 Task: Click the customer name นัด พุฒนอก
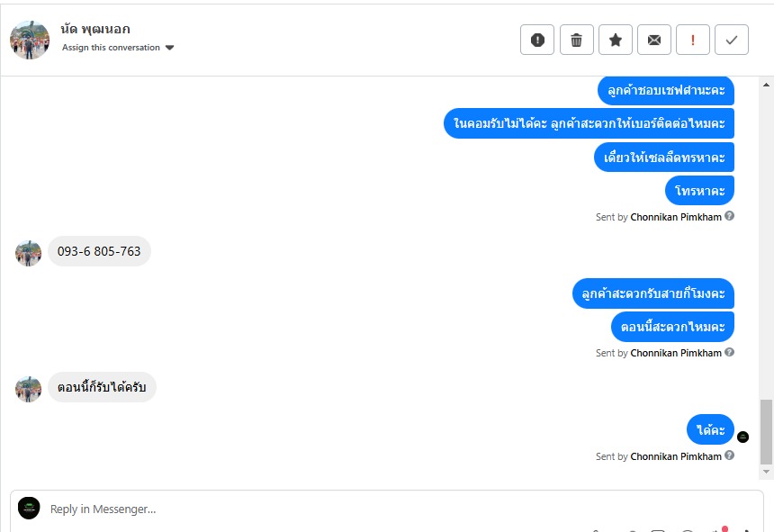click(x=95, y=29)
